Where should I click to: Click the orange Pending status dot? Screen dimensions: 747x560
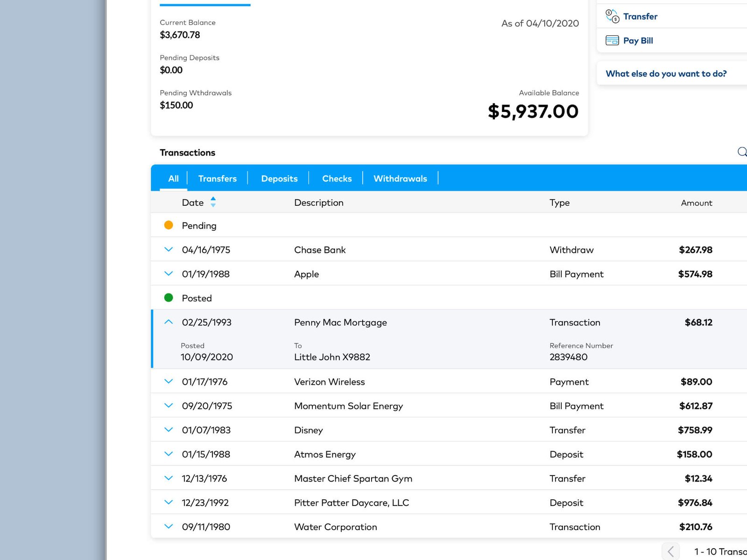[x=169, y=225]
